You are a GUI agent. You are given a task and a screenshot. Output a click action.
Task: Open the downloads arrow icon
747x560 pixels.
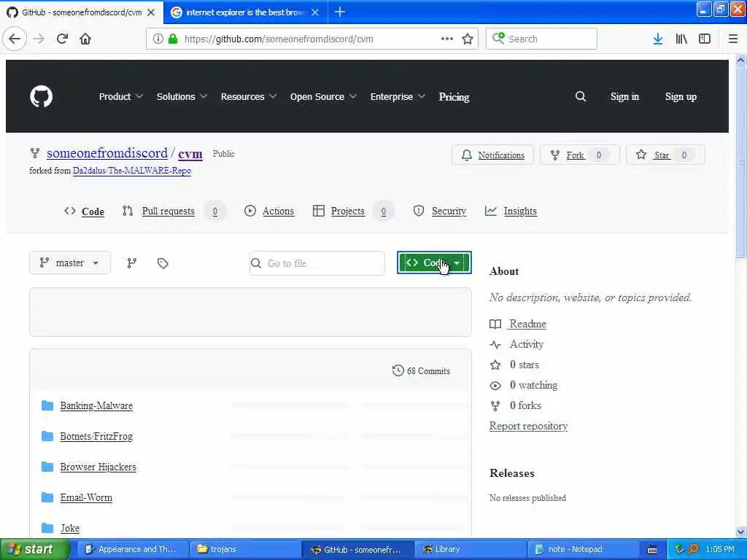(x=658, y=39)
